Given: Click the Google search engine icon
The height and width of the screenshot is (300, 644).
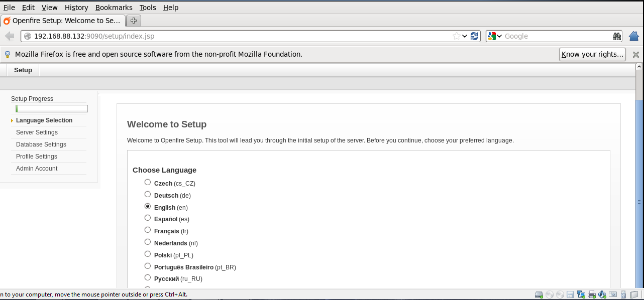Looking at the screenshot, I should tap(492, 36).
